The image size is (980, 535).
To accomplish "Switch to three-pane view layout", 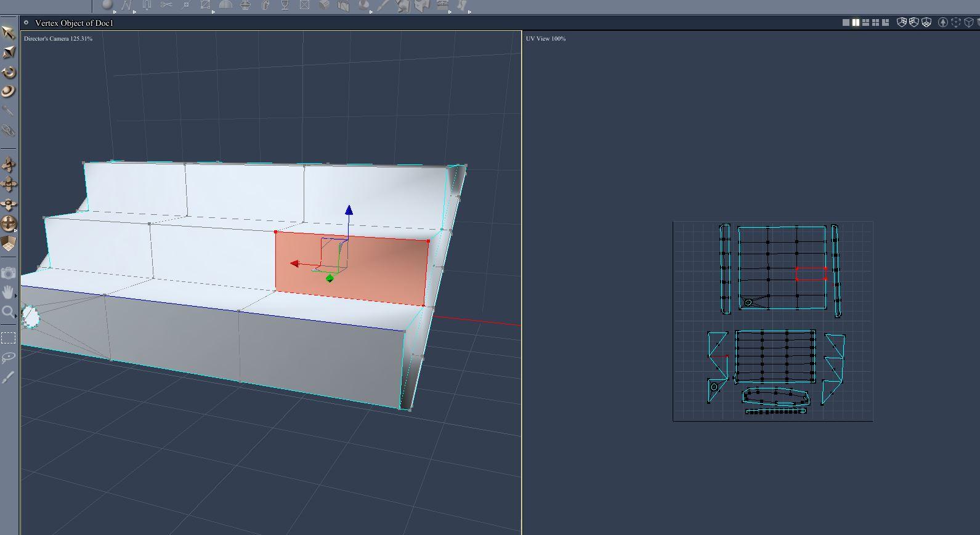I will point(865,22).
